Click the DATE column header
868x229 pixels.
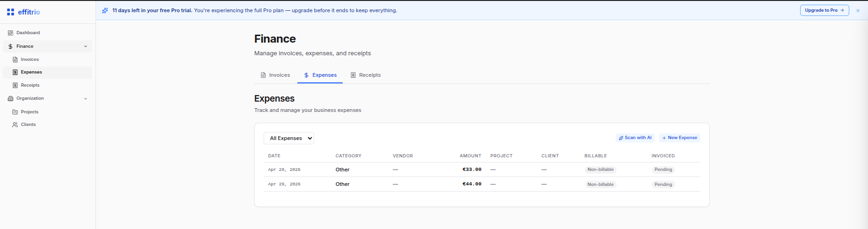coord(274,156)
